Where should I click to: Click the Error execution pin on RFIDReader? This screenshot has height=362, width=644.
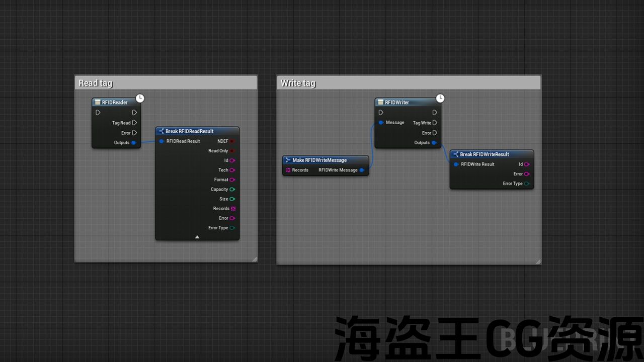pos(134,133)
